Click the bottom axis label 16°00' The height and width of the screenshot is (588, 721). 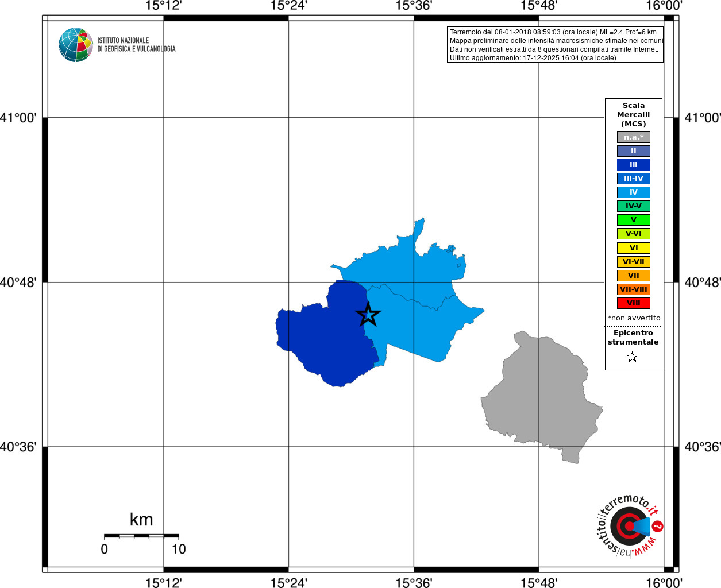[664, 583]
